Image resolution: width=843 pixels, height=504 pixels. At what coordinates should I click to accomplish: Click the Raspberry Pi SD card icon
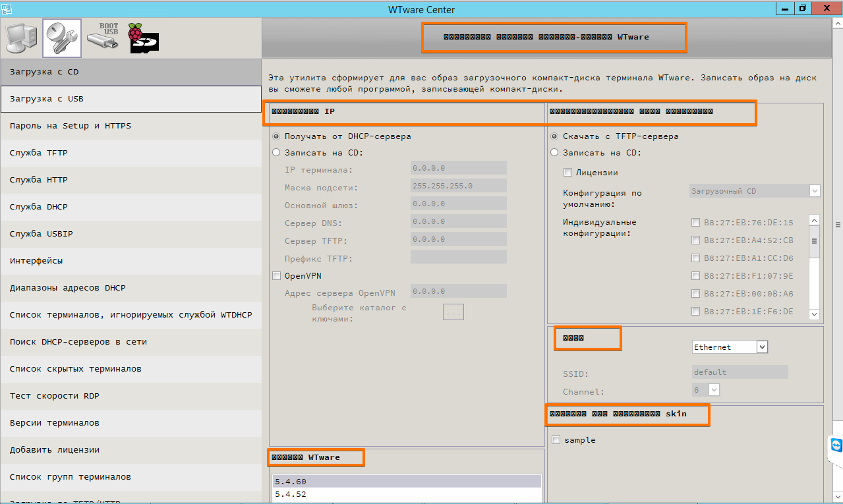[143, 38]
